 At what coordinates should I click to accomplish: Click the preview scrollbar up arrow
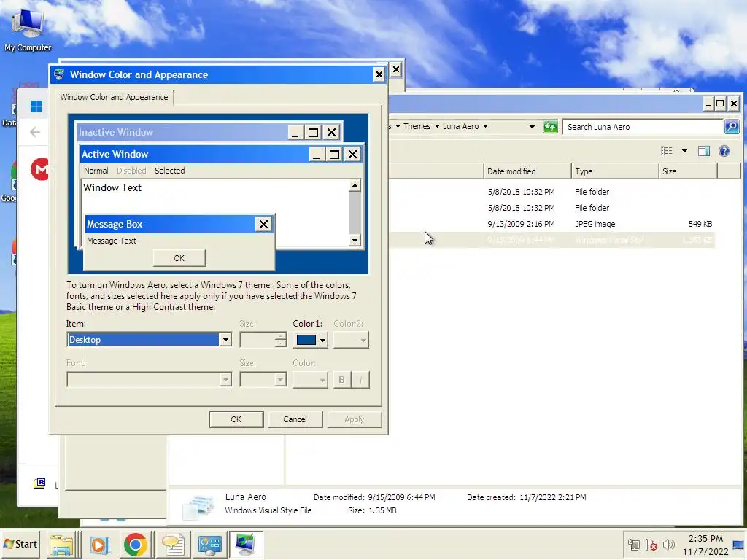point(355,185)
